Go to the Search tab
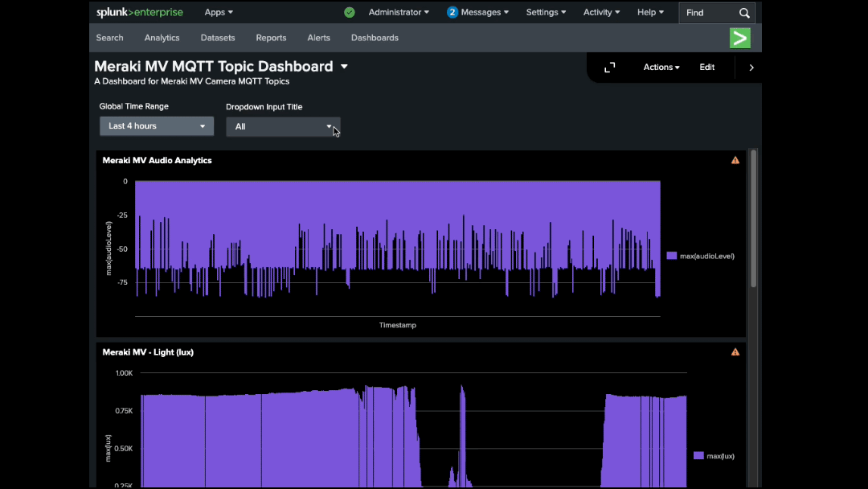868x489 pixels. click(x=109, y=38)
